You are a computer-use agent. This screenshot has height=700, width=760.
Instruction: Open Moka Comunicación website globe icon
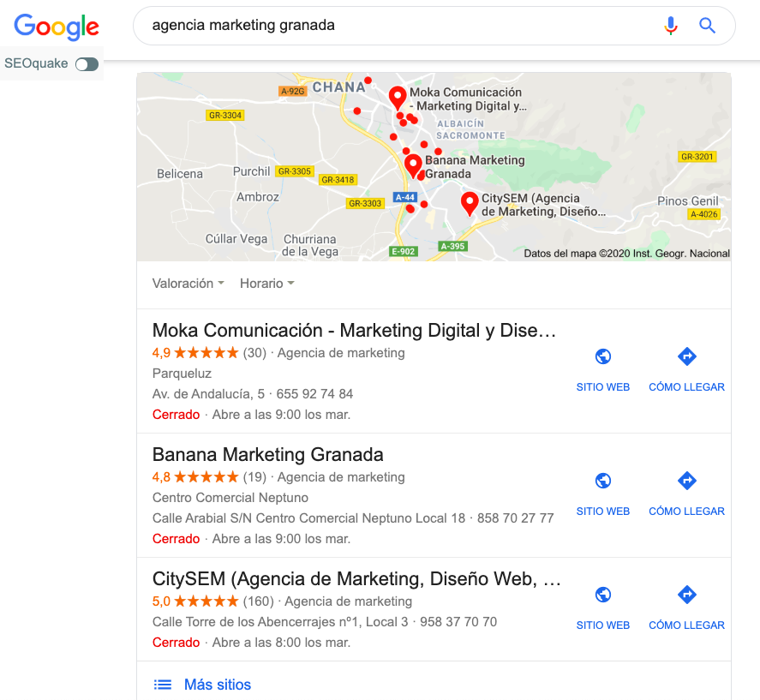(x=603, y=356)
